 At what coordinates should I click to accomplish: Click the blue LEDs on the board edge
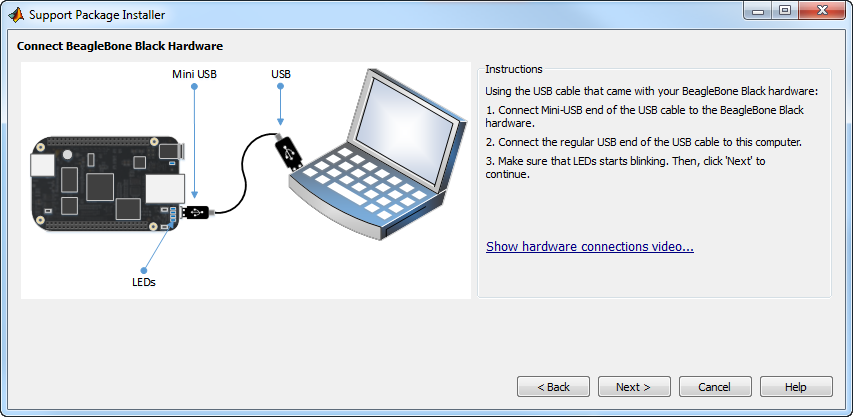(173, 215)
